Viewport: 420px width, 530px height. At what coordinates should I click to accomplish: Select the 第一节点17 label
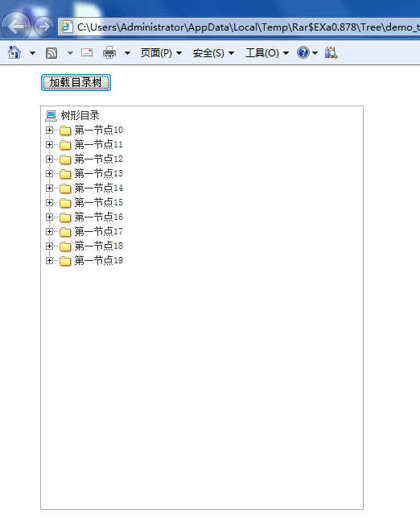(99, 231)
